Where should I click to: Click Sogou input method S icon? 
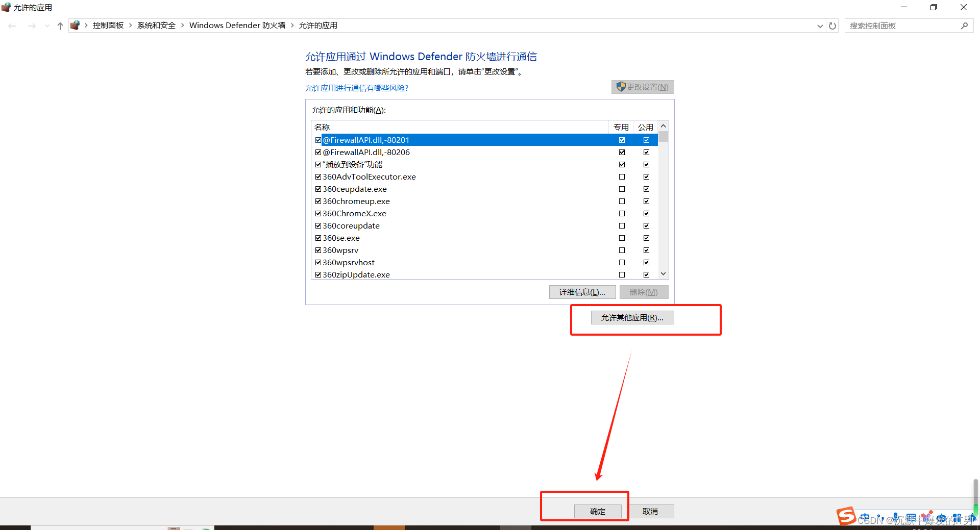tap(846, 516)
